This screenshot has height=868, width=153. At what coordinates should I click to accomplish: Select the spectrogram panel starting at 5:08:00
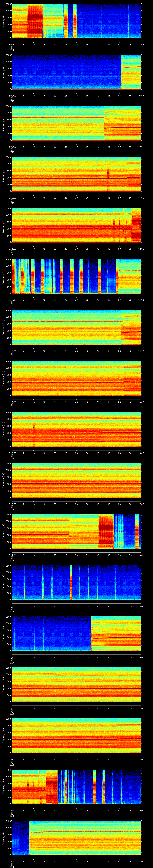click(x=77, y=72)
